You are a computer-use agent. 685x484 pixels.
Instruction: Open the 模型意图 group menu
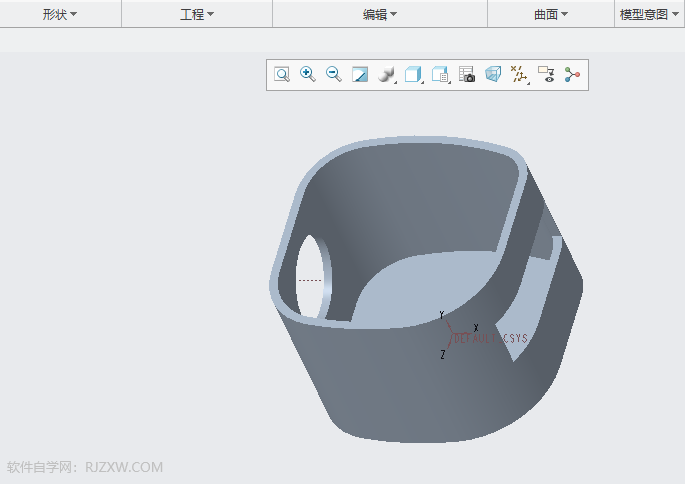649,14
